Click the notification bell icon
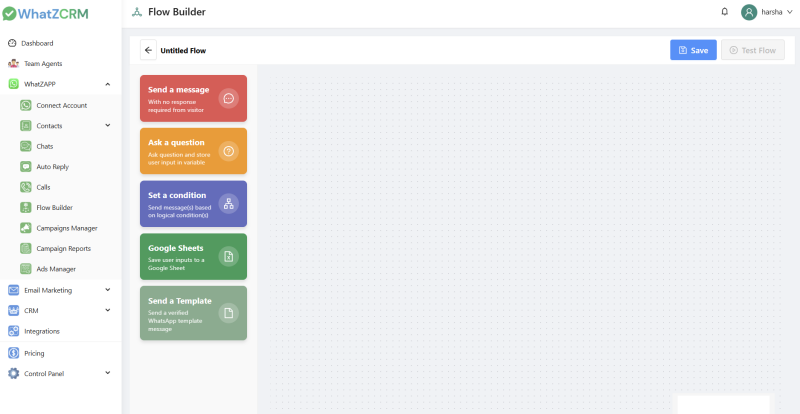800x414 pixels. point(724,12)
